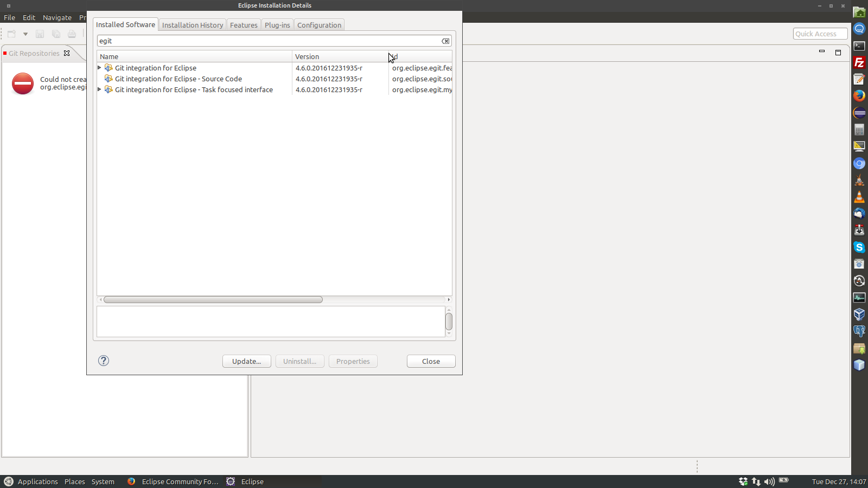
Task: Click the FileZilla icon in dock
Action: [x=859, y=62]
